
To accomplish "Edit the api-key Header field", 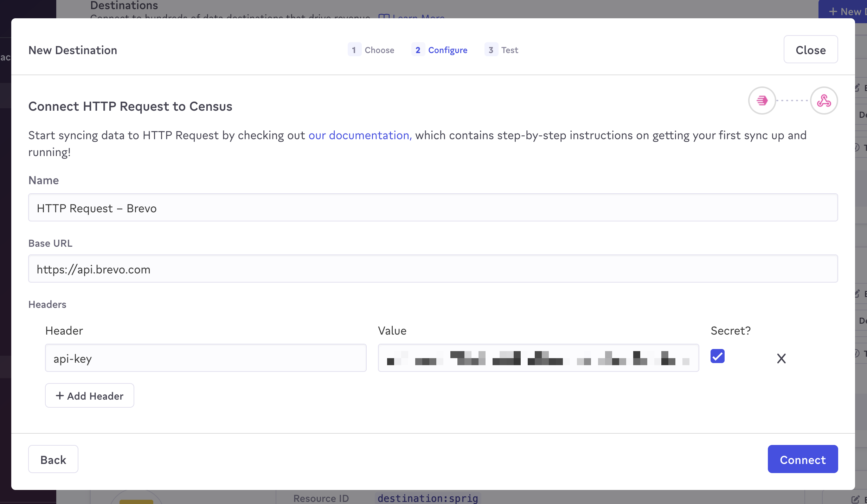I will [x=206, y=358].
